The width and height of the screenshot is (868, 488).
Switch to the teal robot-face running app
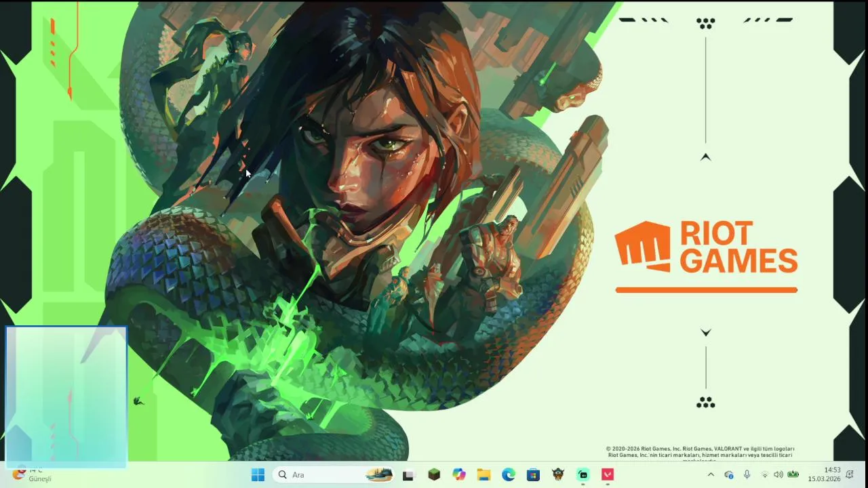point(583,475)
